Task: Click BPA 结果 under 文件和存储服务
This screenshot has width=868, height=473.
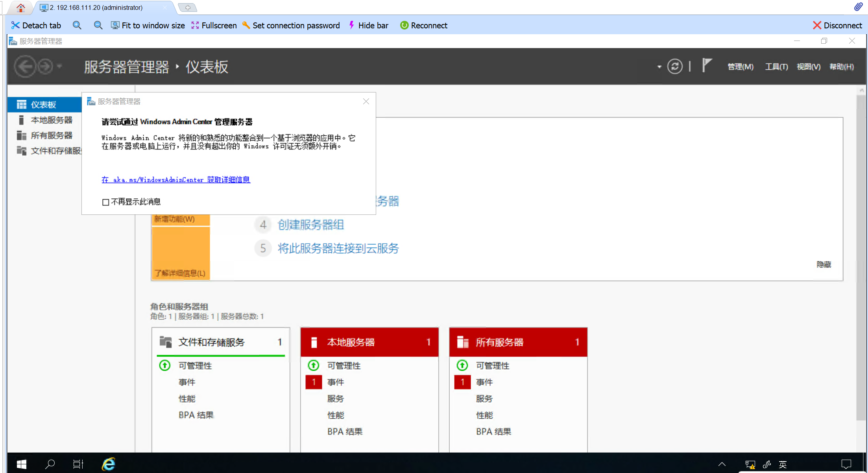Action: pos(196,415)
